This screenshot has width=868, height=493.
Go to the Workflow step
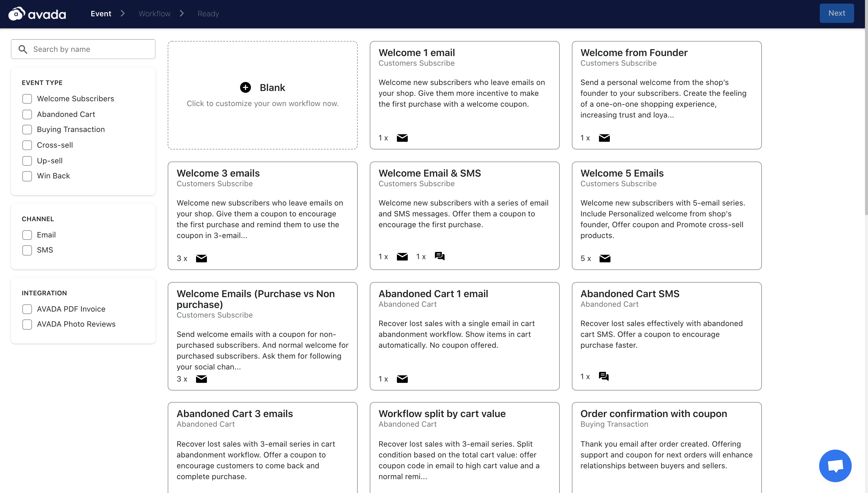[x=154, y=14]
